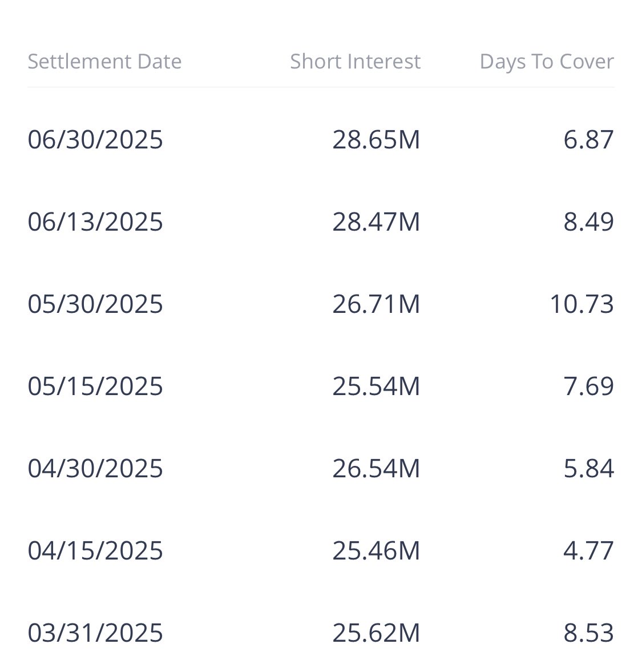This screenshot has height=672, width=642.
Task: Click the 8.53 days to cover value
Action: point(588,633)
